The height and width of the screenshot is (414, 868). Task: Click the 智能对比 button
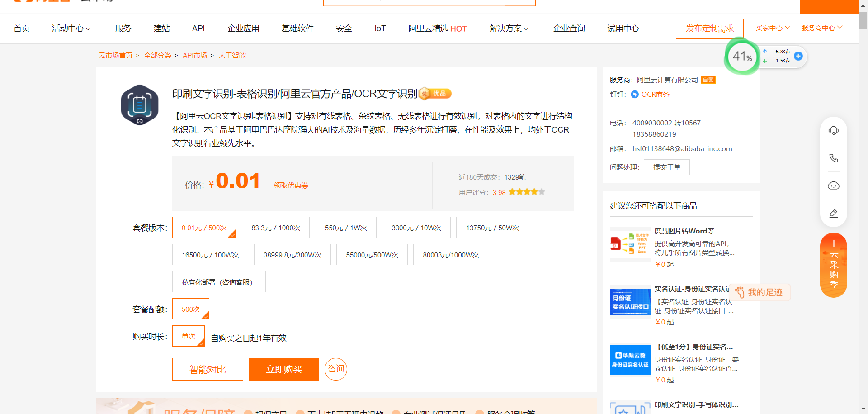click(208, 369)
